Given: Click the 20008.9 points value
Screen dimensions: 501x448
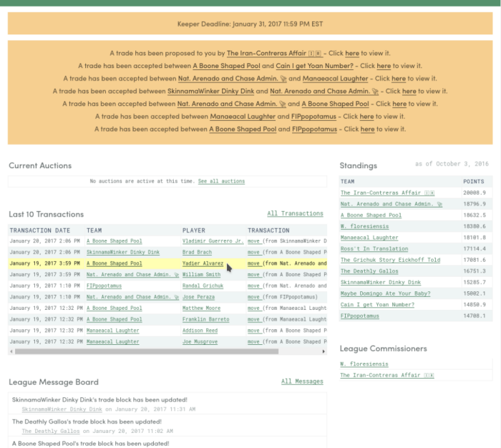Looking at the screenshot, I should pos(475,193).
